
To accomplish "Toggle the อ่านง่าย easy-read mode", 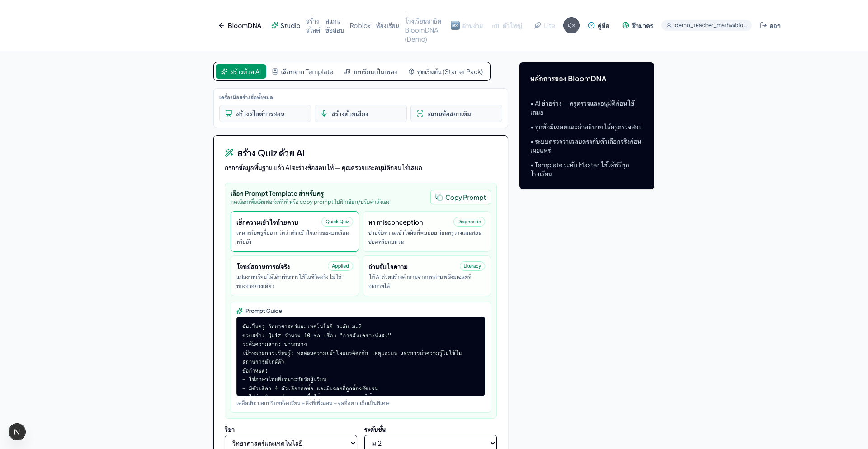I will point(467,25).
